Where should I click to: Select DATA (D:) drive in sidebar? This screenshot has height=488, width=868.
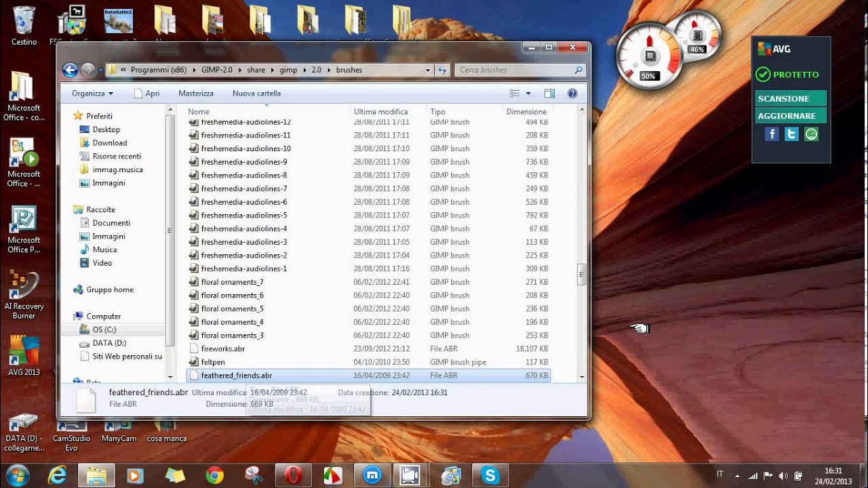[x=109, y=343]
